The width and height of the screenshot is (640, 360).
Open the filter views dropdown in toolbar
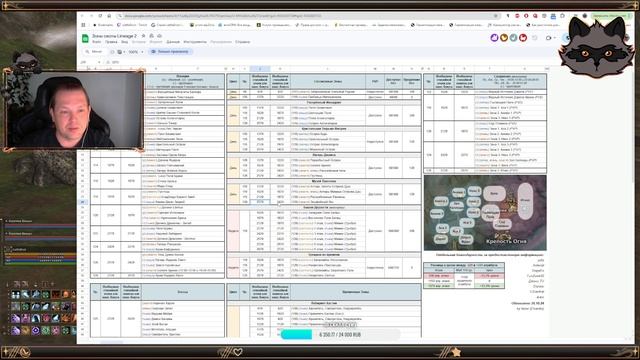tap(121, 52)
